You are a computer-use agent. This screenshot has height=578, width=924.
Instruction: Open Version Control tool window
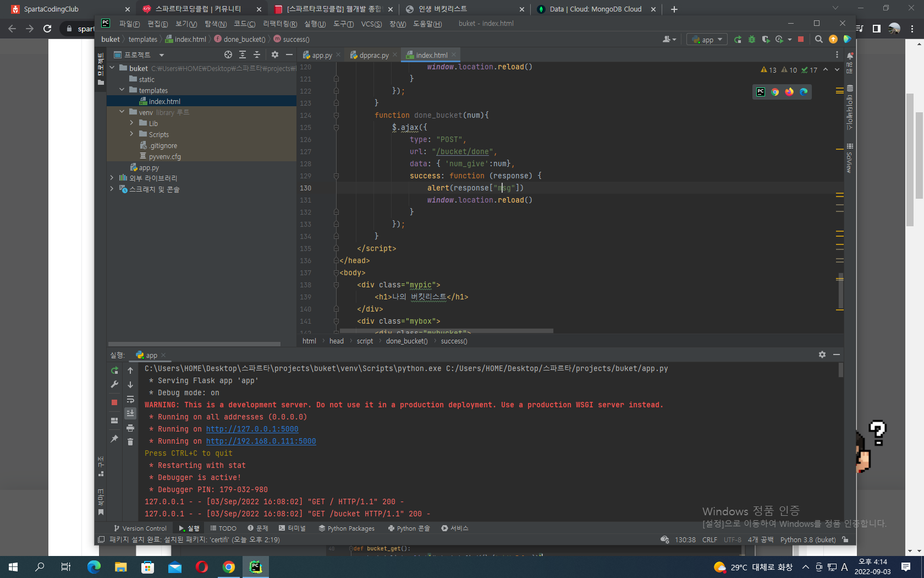(140, 528)
